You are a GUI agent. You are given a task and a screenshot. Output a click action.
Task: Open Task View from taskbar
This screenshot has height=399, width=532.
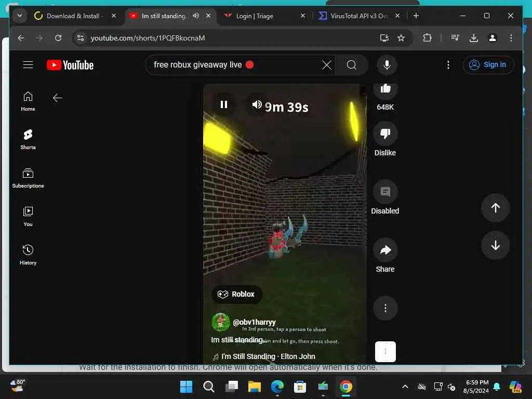(232, 387)
